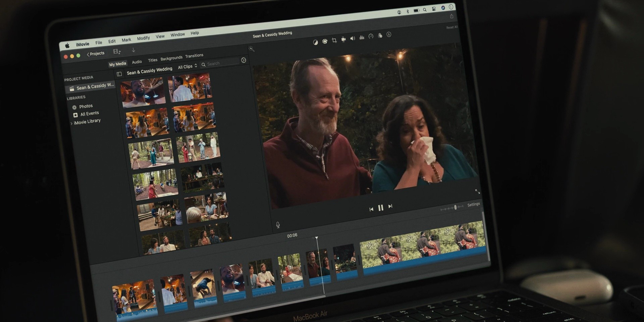The width and height of the screenshot is (644, 322).
Task: Click the Reset All button
Action: click(x=452, y=27)
